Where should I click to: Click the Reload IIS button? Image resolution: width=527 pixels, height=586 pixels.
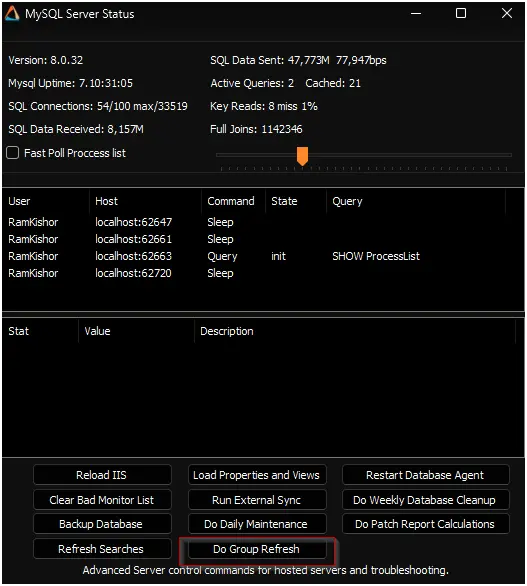(102, 475)
